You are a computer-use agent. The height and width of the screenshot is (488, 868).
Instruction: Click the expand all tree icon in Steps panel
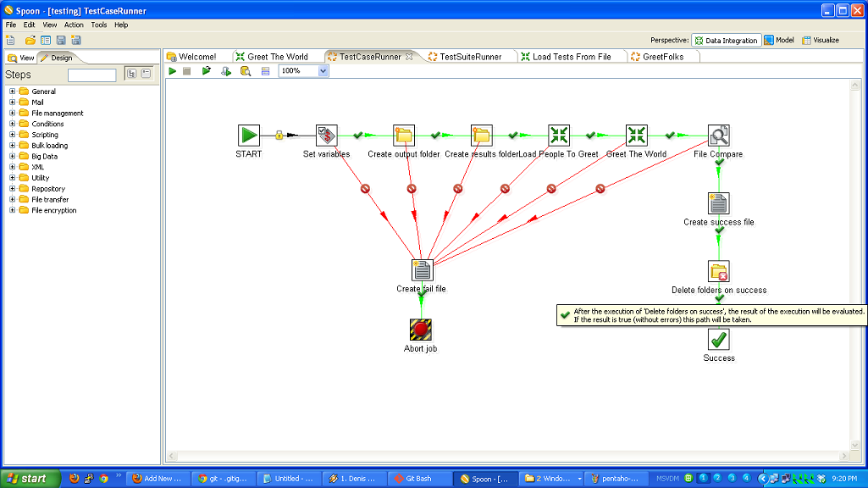coord(132,74)
